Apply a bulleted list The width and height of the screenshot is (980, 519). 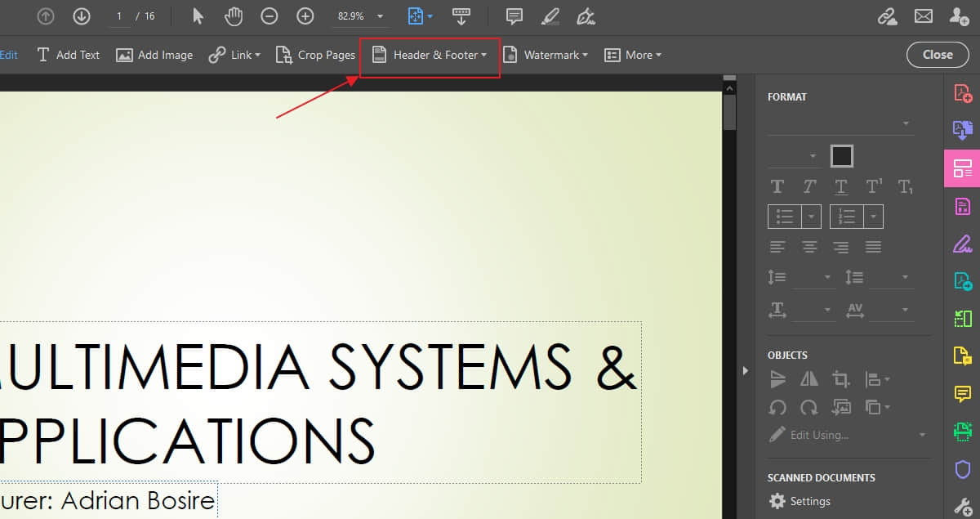pyautogui.click(x=785, y=217)
